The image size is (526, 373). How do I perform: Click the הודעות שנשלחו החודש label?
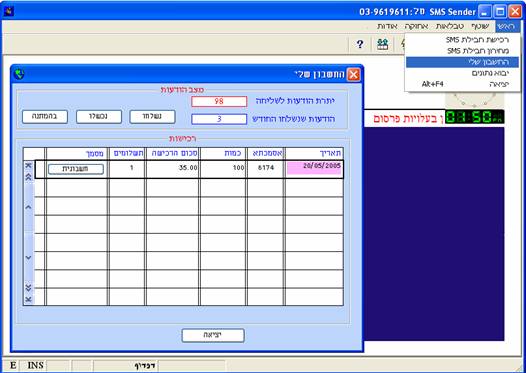pos(293,119)
